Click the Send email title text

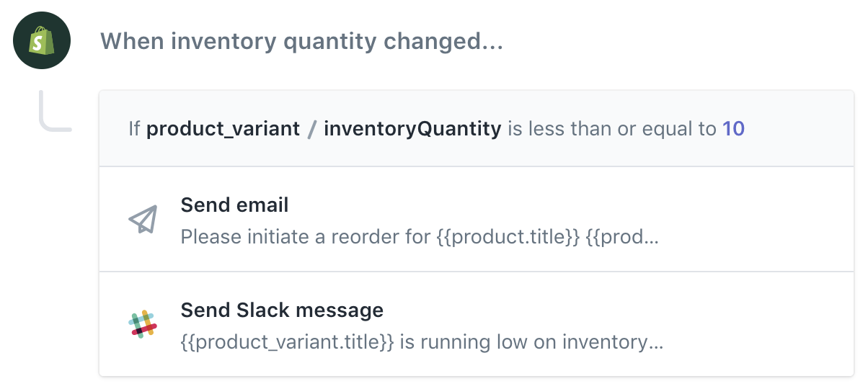pos(234,205)
